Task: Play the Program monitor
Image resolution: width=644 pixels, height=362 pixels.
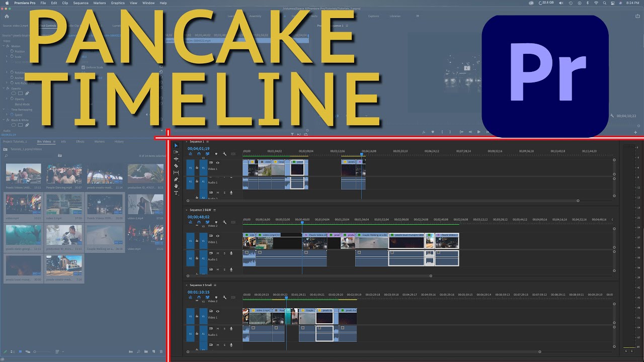Action: (478, 132)
